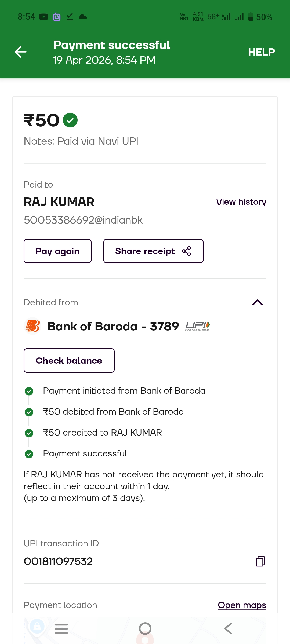Tap the UPI logo beside bank name
Image resolution: width=290 pixels, height=644 pixels.
197,326
